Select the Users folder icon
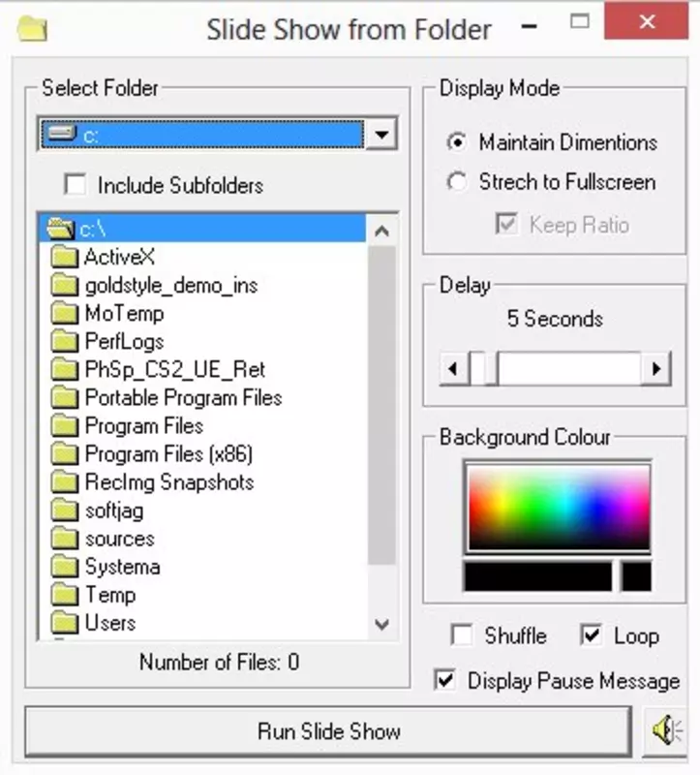 [65, 623]
